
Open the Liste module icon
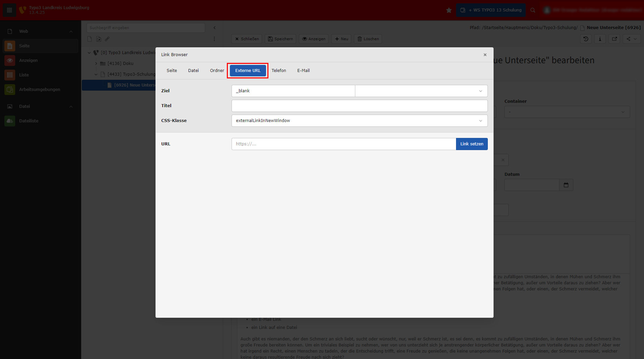pyautogui.click(x=10, y=75)
